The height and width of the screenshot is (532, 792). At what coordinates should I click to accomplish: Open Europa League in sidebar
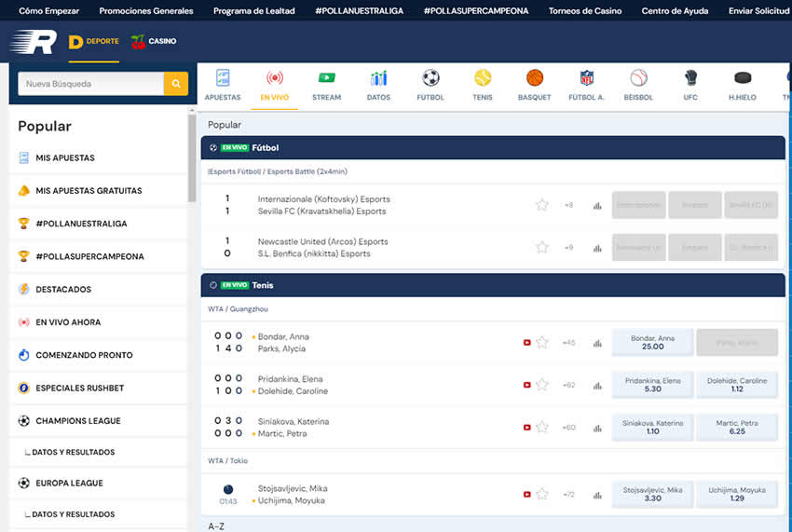98,483
